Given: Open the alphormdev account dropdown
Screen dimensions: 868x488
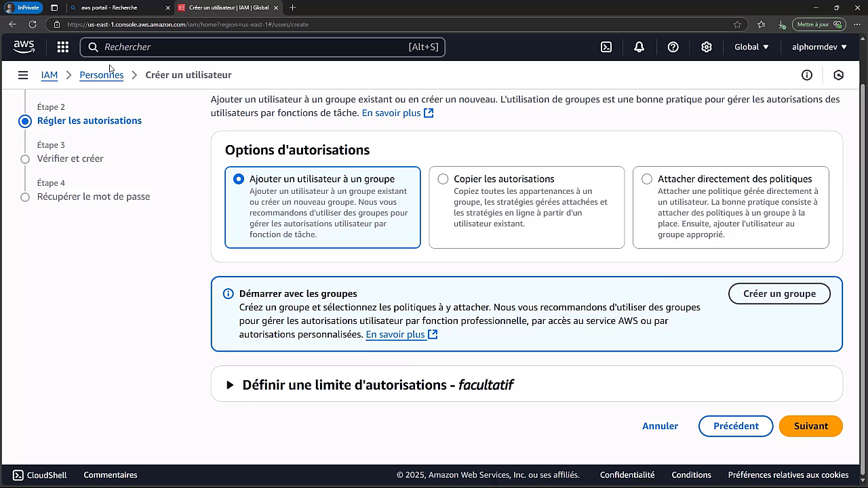Looking at the screenshot, I should point(818,47).
